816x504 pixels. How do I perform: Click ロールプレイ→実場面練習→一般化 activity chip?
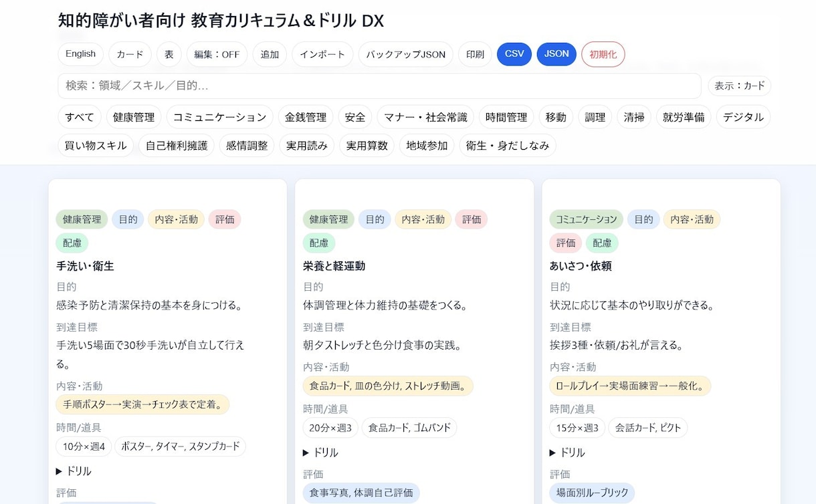pos(630,386)
